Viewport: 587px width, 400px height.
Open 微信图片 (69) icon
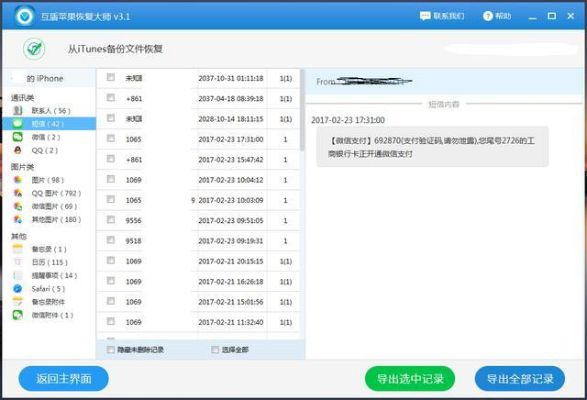[18, 206]
